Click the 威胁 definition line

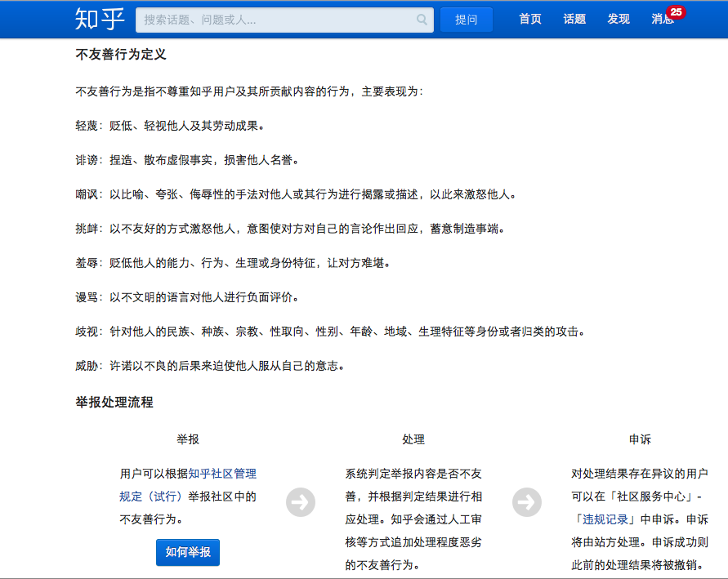coord(210,366)
